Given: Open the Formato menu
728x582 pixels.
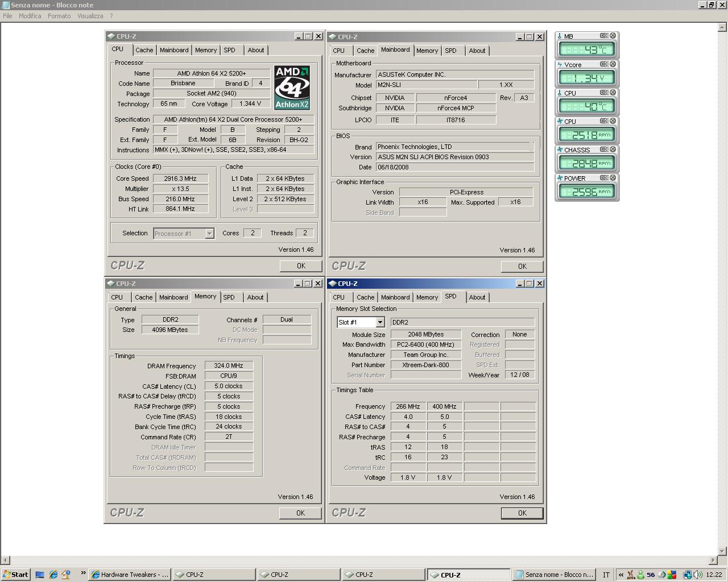Looking at the screenshot, I should pyautogui.click(x=59, y=16).
